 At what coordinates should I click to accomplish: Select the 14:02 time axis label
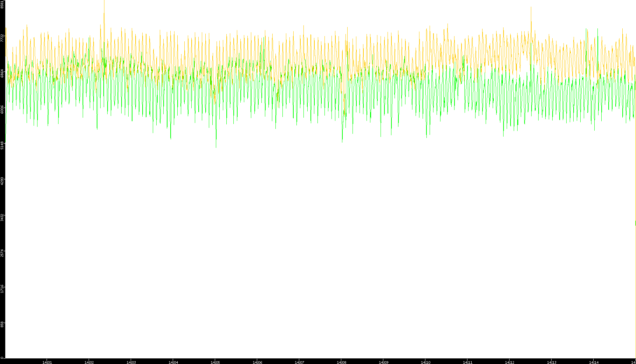point(89,362)
